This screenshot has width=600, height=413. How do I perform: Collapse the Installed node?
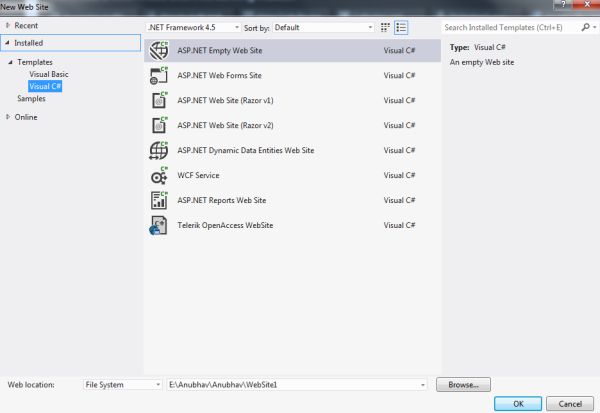click(7, 43)
